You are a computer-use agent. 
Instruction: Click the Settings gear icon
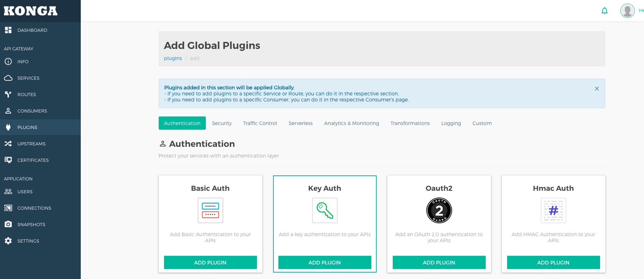(8, 241)
